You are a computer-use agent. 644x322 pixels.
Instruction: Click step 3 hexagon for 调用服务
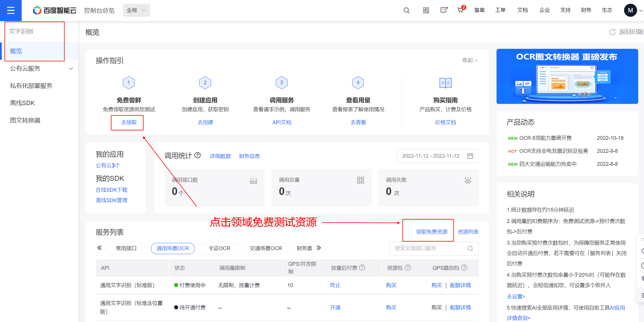[282, 83]
